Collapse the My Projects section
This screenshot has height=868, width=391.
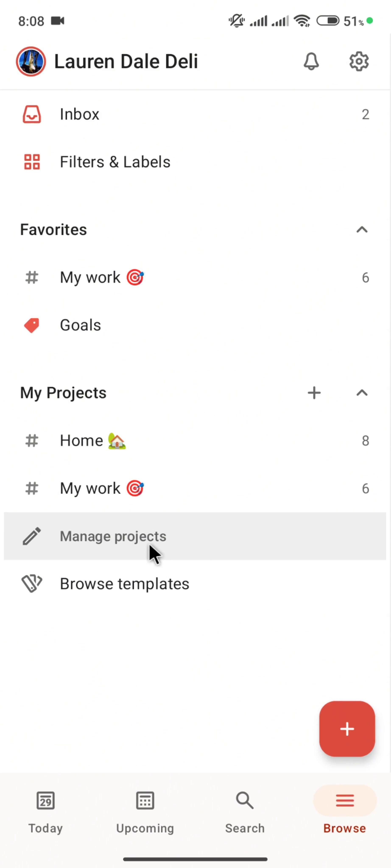[x=362, y=393]
